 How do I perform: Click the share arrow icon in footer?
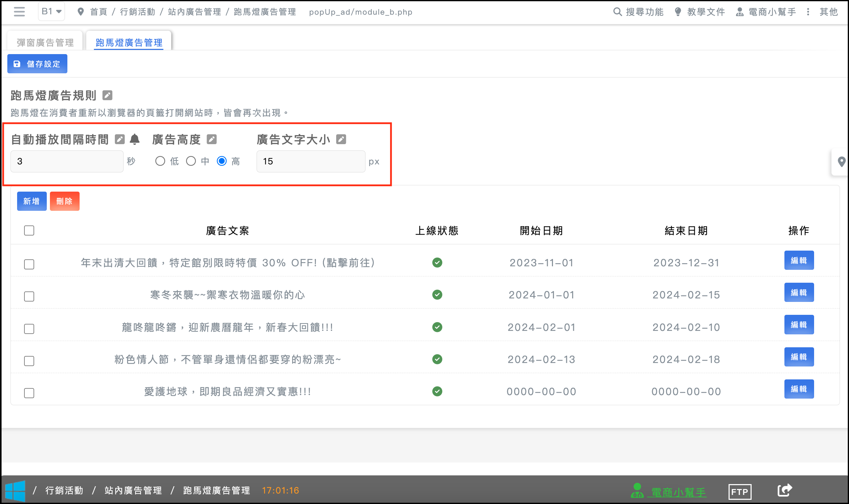click(x=785, y=490)
